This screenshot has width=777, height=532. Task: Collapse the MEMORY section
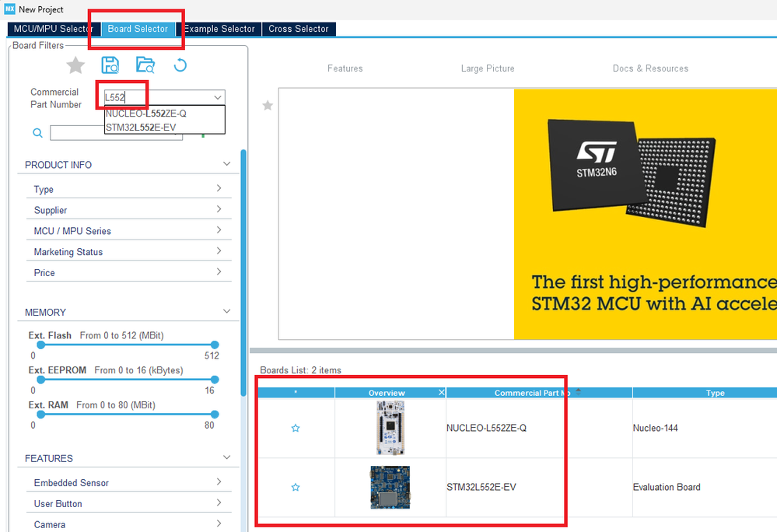click(x=226, y=312)
